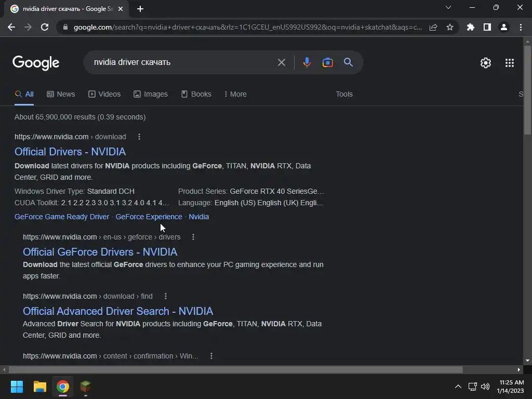Open Official GeForce Drivers - NVIDIA result

(x=100, y=252)
